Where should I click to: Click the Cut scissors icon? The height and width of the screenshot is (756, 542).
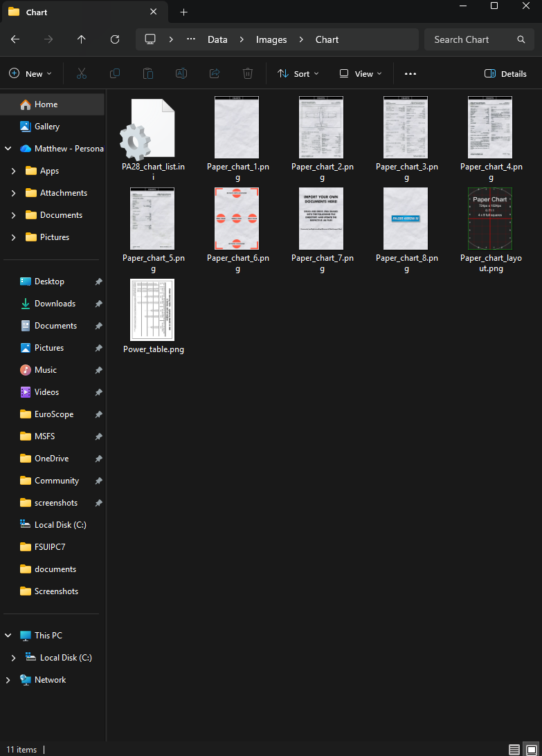82,74
